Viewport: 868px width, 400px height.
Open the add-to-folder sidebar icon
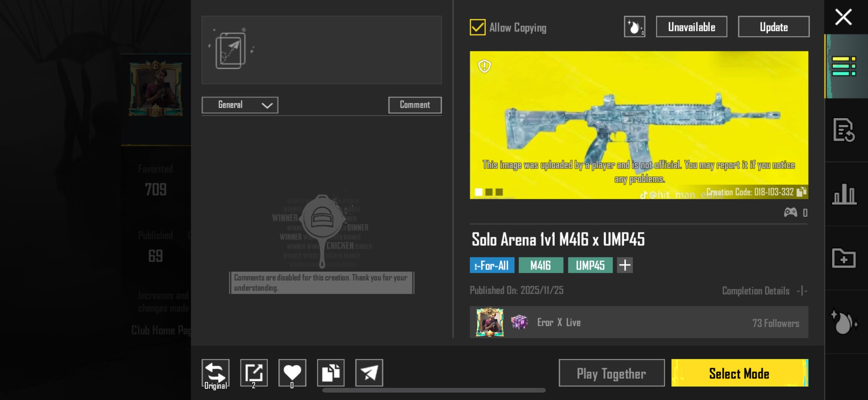[x=844, y=258]
